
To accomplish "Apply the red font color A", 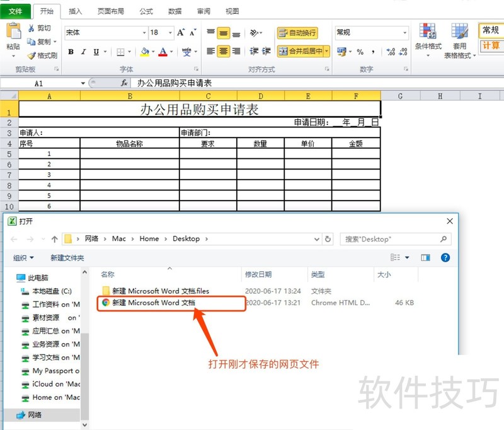I will [x=163, y=52].
